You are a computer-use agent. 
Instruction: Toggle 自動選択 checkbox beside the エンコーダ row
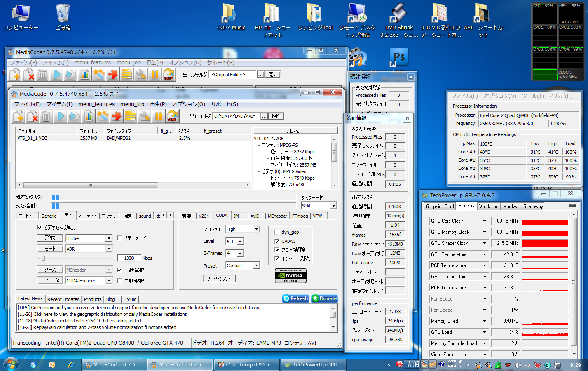click(119, 281)
